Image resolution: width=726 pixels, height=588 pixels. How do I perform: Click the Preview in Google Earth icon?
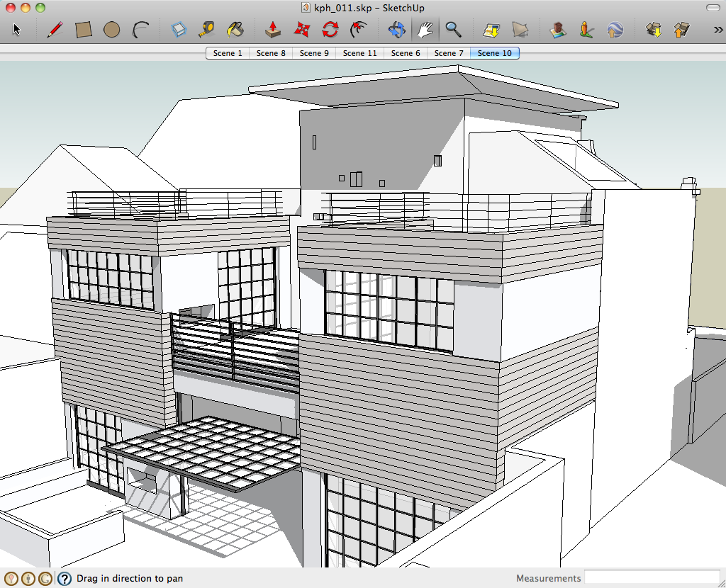coord(615,30)
